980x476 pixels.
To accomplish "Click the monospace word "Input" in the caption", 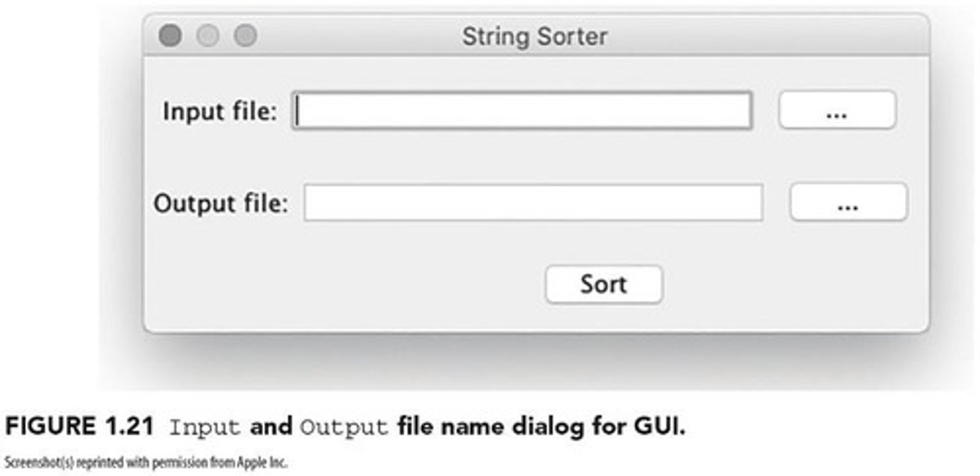I will point(204,428).
